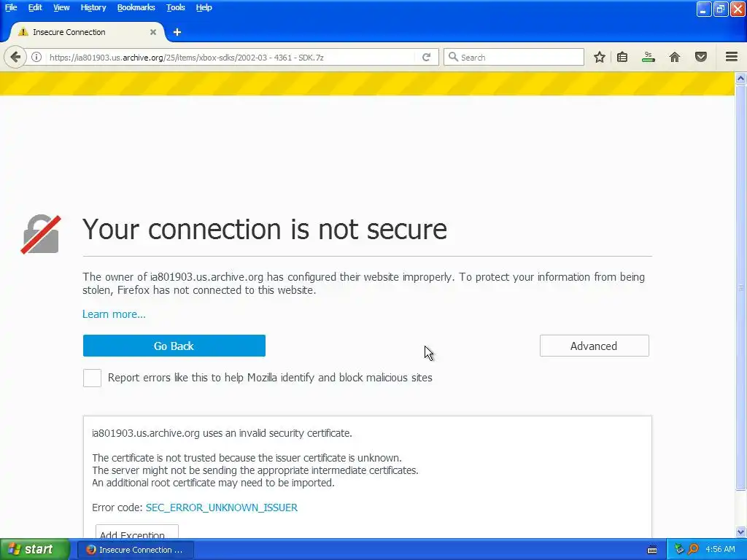The height and width of the screenshot is (560, 747).
Task: Click the magnifier icon in search box
Action: pos(453,57)
